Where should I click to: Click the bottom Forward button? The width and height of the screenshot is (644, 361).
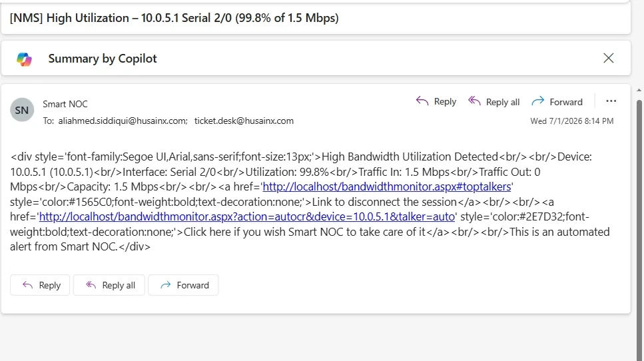183,285
